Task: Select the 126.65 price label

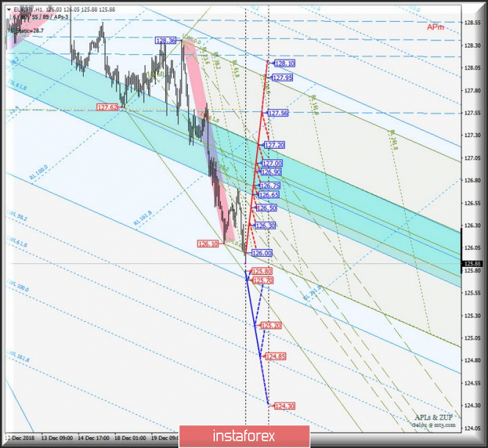Action: pos(269,195)
